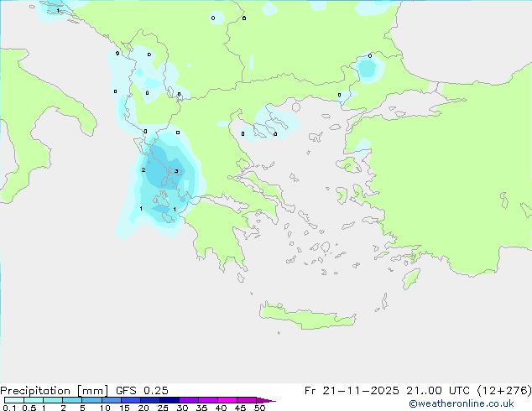
Task: Click the 0.1–0.5 mm legend color swatch
Action: click(14, 400)
